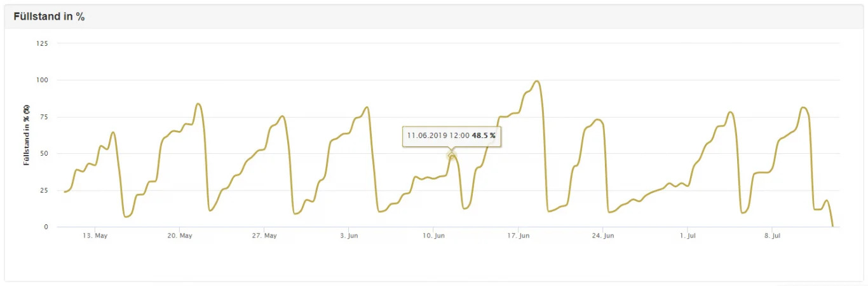868x286 pixels.
Task: Click the '125' y-axis value label
Action: click(43, 43)
